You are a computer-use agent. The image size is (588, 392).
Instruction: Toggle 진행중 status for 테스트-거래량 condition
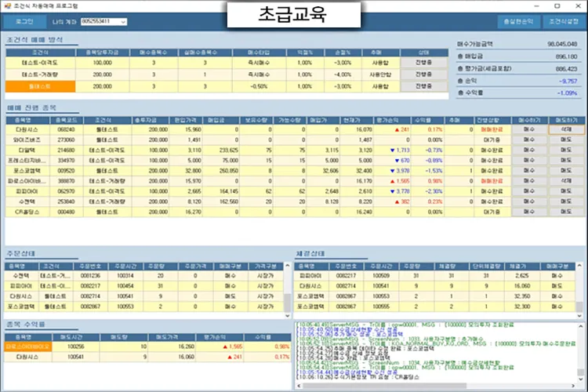click(x=425, y=74)
